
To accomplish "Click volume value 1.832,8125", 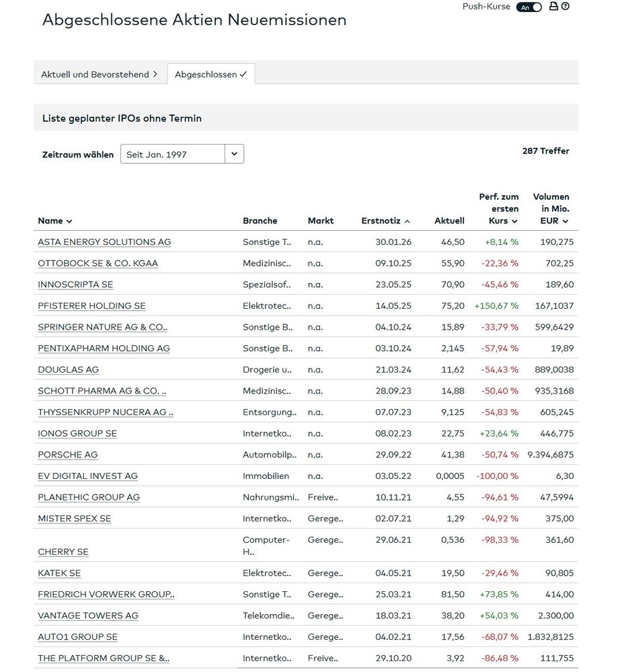I will (x=551, y=637).
